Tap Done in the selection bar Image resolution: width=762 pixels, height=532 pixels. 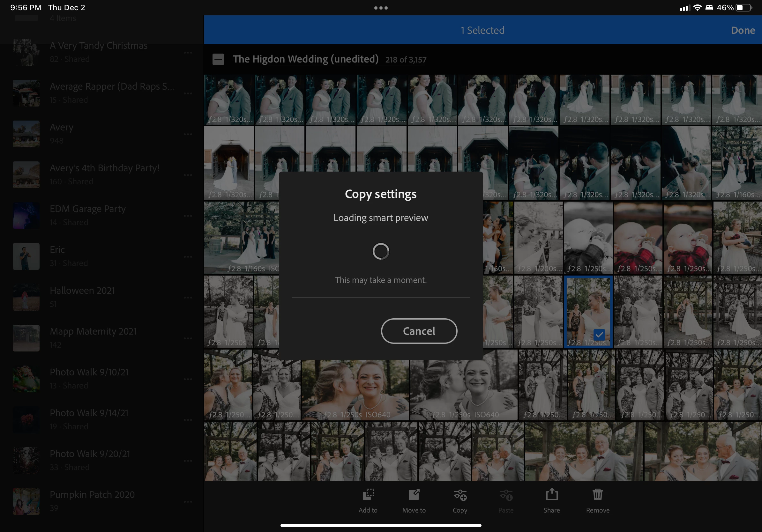click(x=743, y=30)
